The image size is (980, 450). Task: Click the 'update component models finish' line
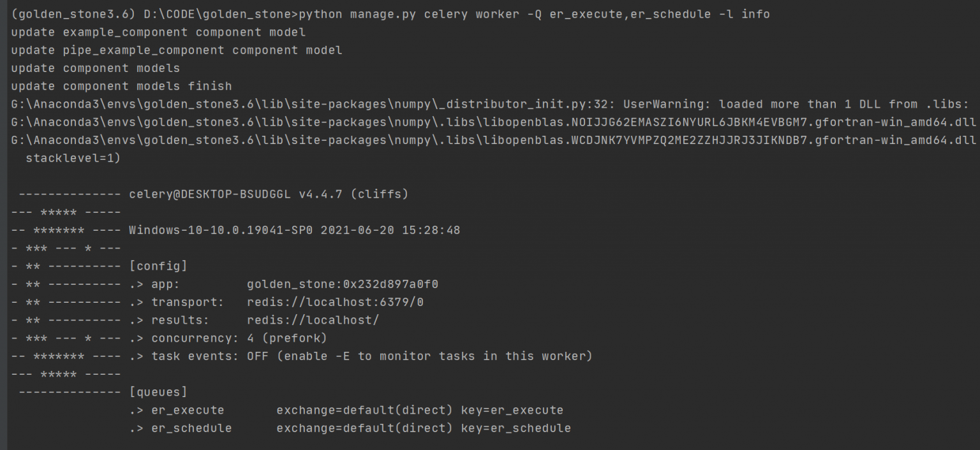click(121, 86)
